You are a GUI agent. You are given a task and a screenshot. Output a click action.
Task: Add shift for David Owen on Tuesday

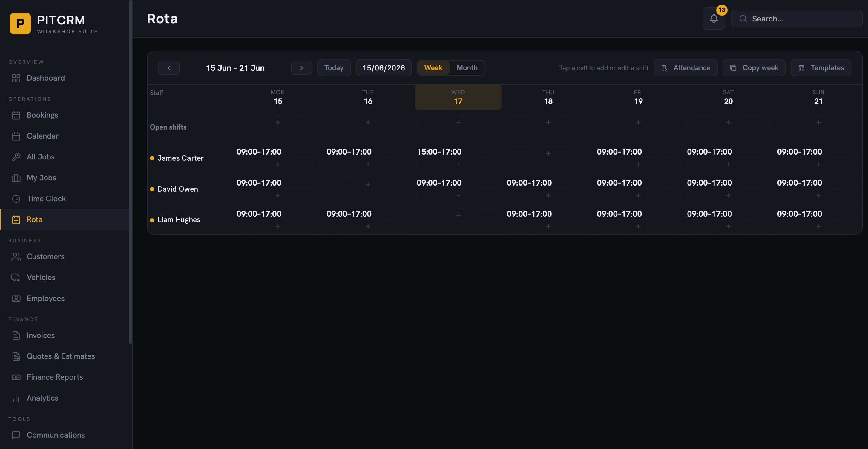coord(368,184)
